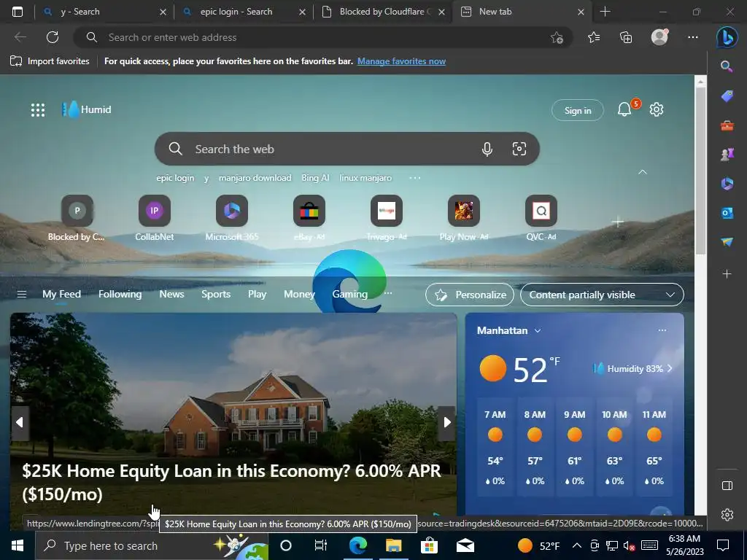Click the address bar field
Screen dimensions: 747x560
point(323,37)
